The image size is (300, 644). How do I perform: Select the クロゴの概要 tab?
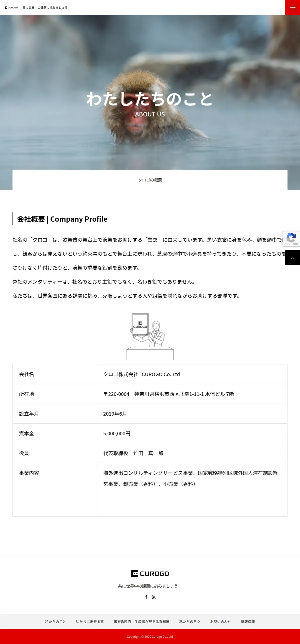tap(150, 180)
